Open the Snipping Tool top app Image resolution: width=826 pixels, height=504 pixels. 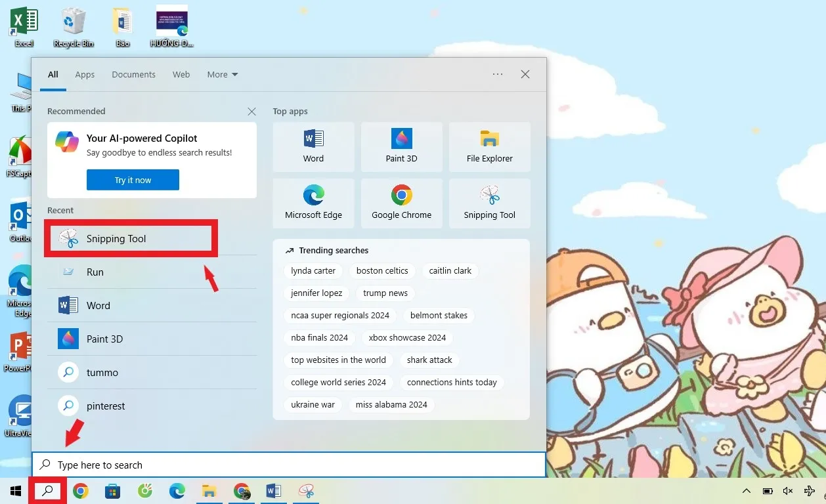click(x=489, y=203)
